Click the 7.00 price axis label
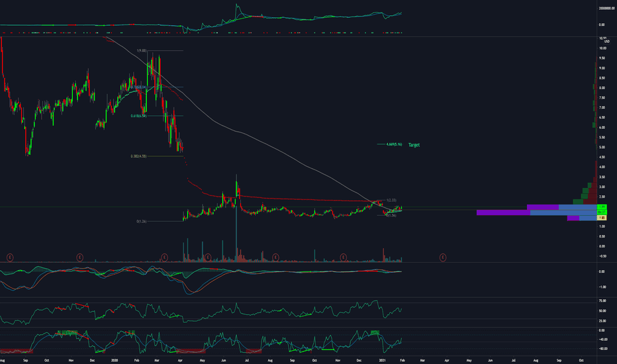This screenshot has width=617, height=364. point(602,108)
